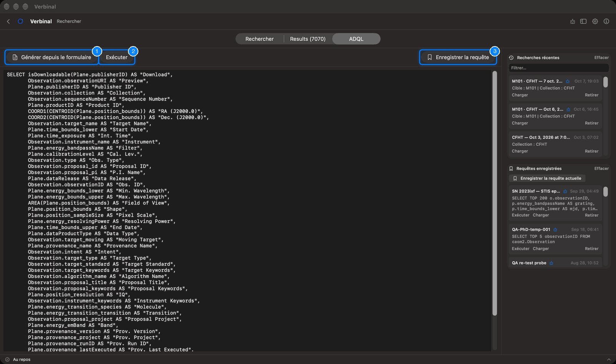Click the ADQL editor vertical scrollbar

pos(495,193)
